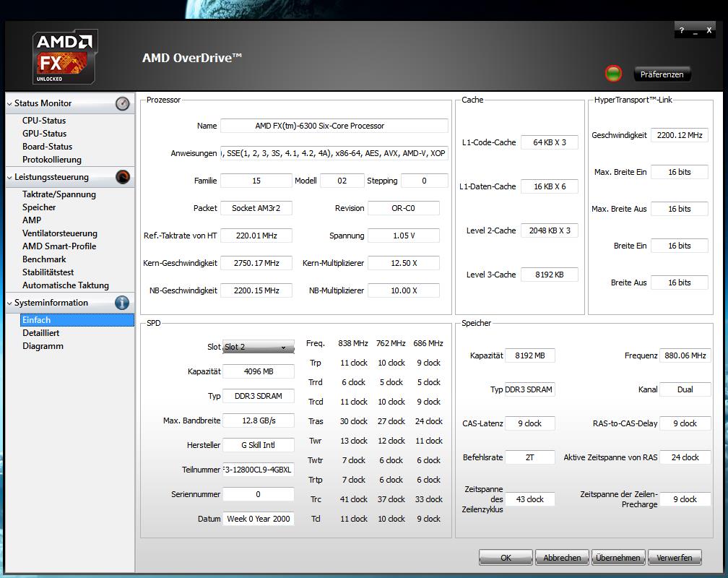This screenshot has width=728, height=578.
Task: Click the Hersteller field G Skill Intl
Action: [259, 445]
